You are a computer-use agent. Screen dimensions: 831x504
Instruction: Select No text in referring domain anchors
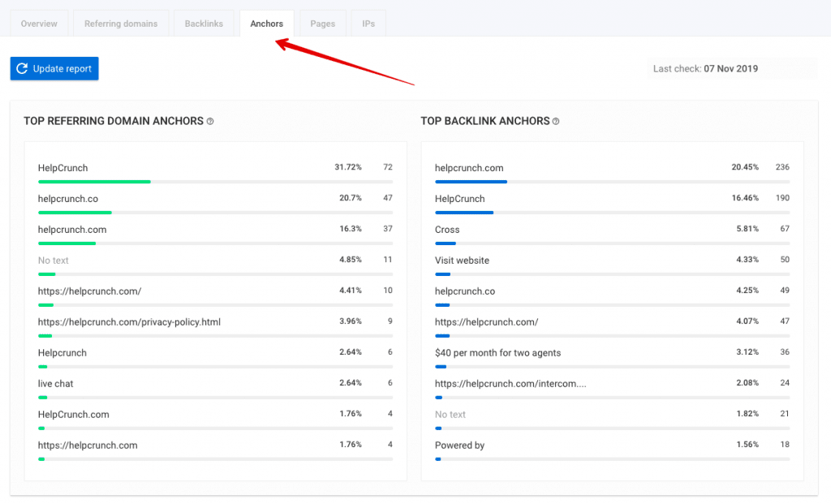(53, 261)
